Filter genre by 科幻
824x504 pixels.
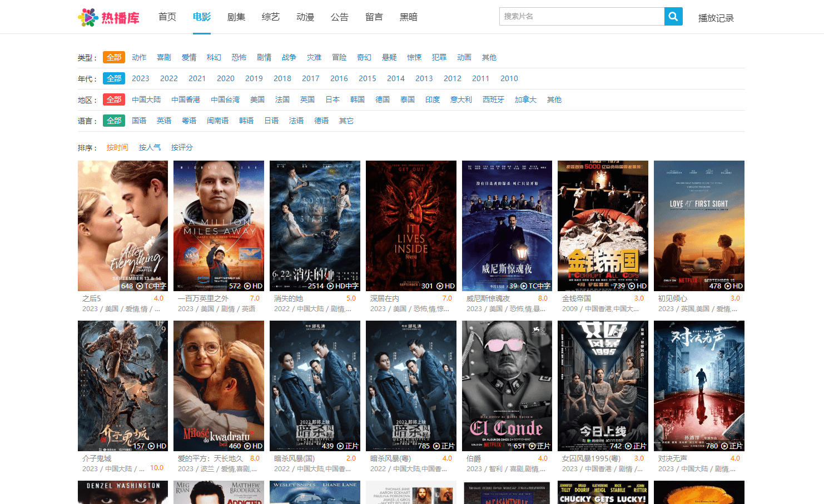click(214, 57)
